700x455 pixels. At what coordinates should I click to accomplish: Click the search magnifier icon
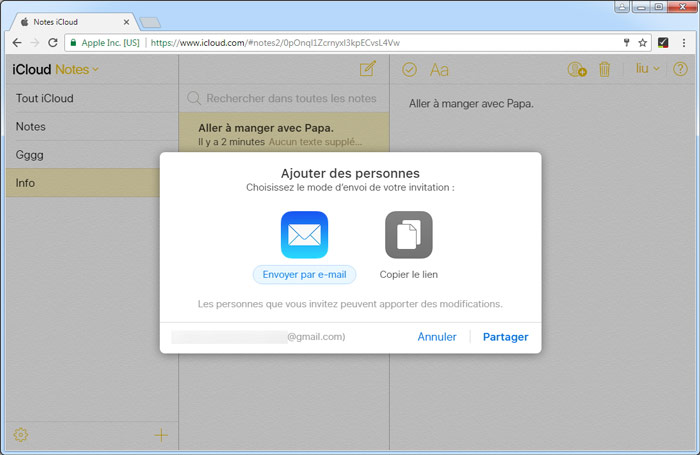(x=194, y=98)
